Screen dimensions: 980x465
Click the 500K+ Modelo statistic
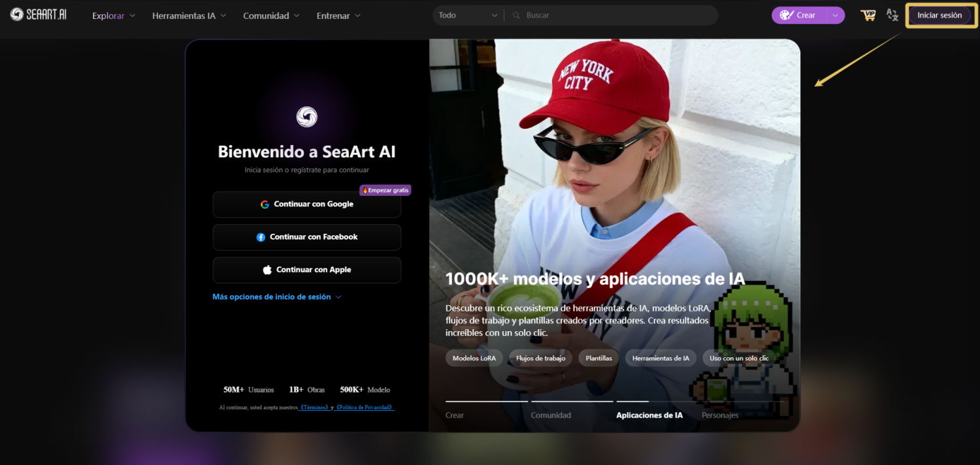(365, 390)
